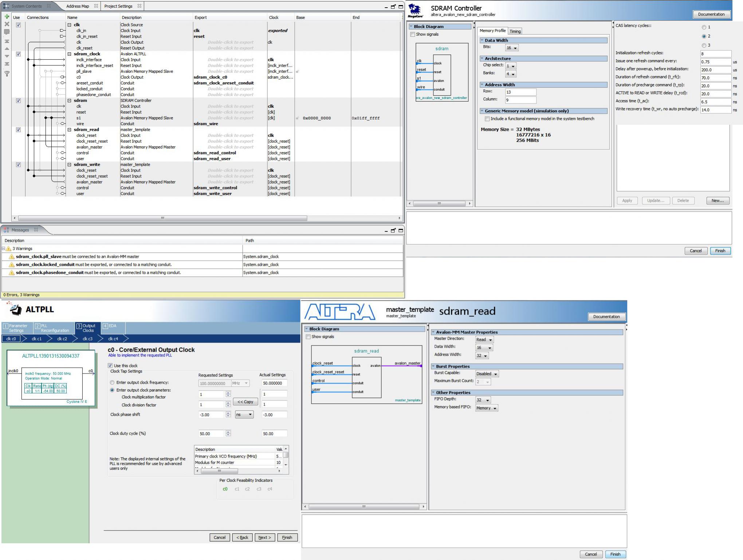Screen dimensions: 743x560
Task: Uncheck the Use checkbox for sdram_read
Action: click(x=18, y=130)
